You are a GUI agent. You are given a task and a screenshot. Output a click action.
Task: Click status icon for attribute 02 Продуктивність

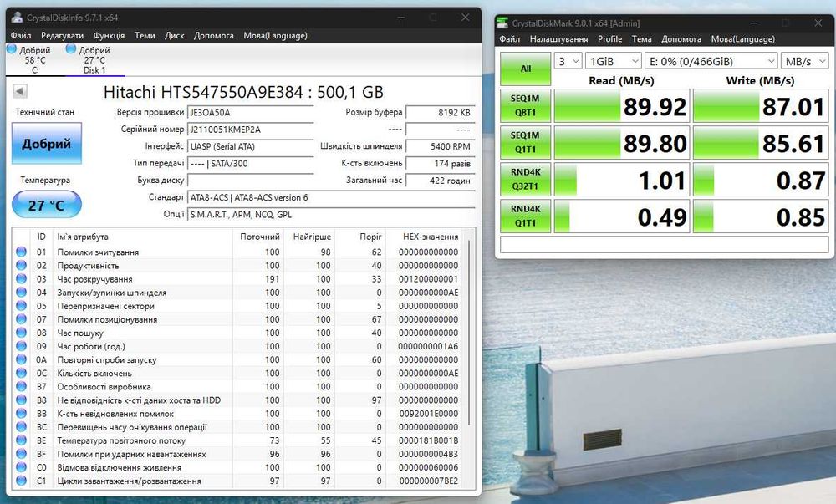coord(22,265)
